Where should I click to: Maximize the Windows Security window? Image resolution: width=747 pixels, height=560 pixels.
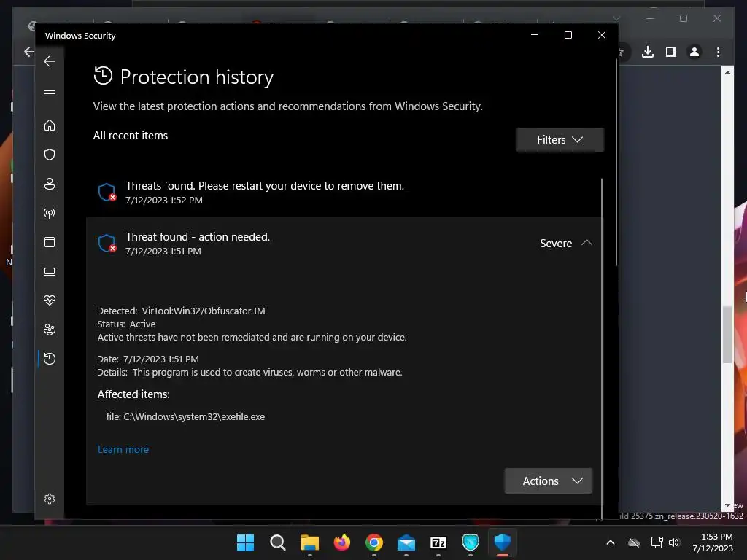point(568,35)
